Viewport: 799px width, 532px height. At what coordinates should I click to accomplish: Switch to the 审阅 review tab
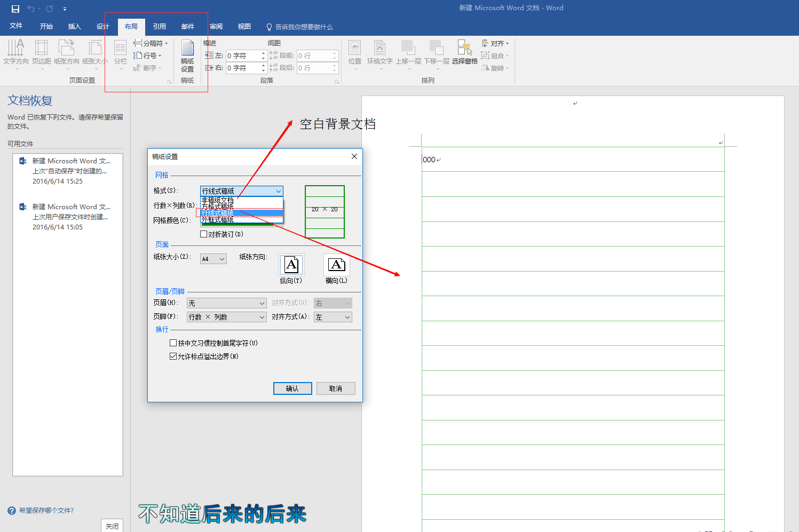[216, 26]
